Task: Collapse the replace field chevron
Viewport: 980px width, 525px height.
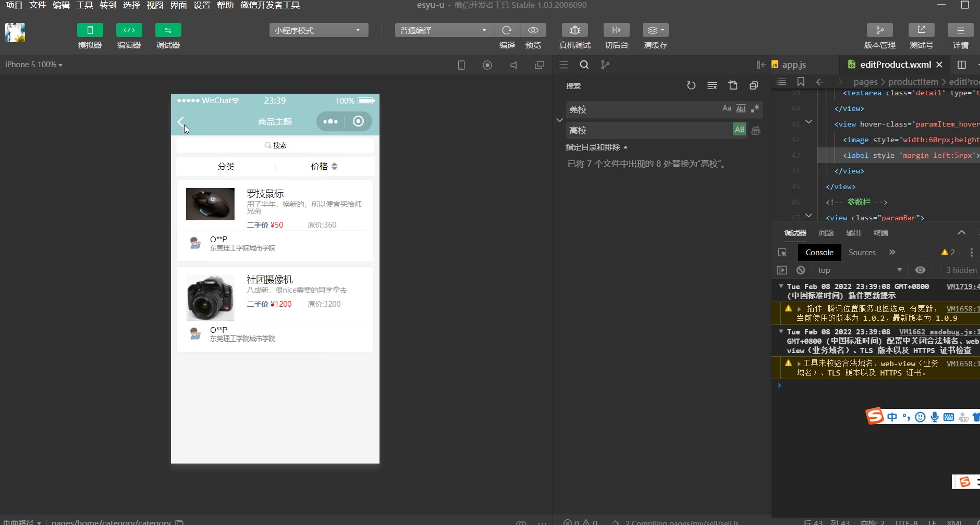Action: pyautogui.click(x=559, y=120)
